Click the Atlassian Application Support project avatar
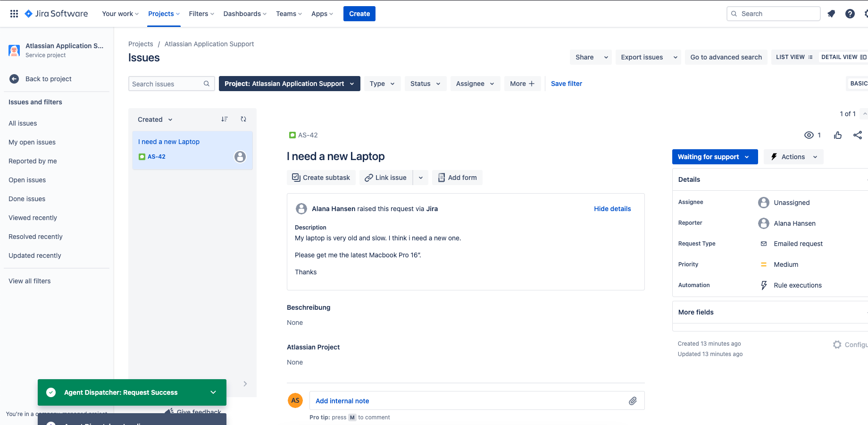The height and width of the screenshot is (425, 868). pyautogui.click(x=14, y=50)
